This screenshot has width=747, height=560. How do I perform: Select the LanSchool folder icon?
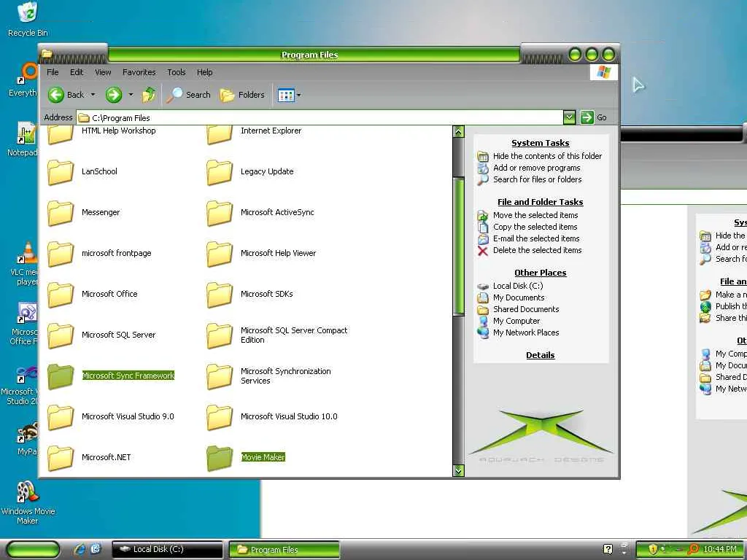[61, 172]
